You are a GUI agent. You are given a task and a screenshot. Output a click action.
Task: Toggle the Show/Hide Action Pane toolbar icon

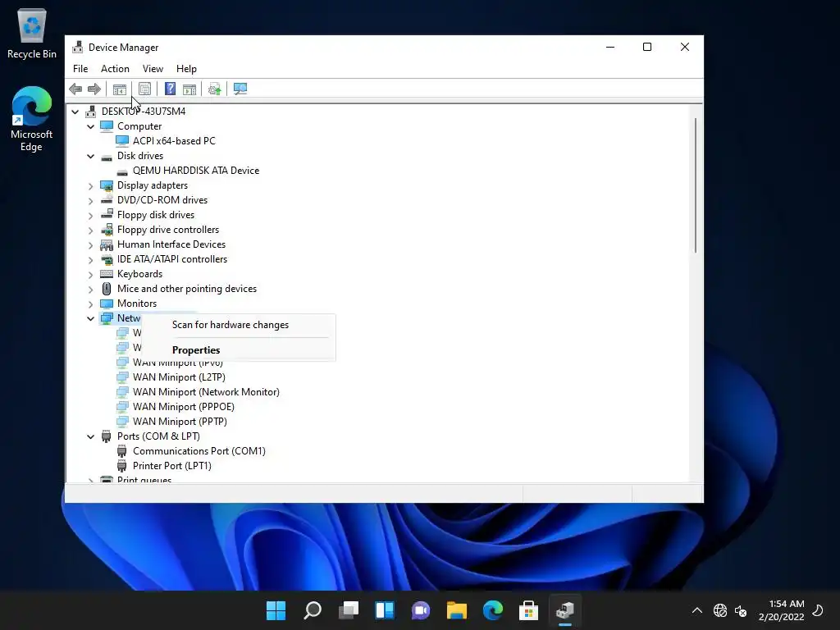[x=189, y=89]
